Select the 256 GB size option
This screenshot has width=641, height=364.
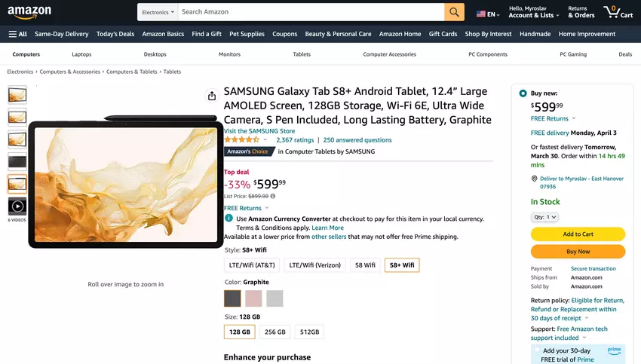coord(274,332)
